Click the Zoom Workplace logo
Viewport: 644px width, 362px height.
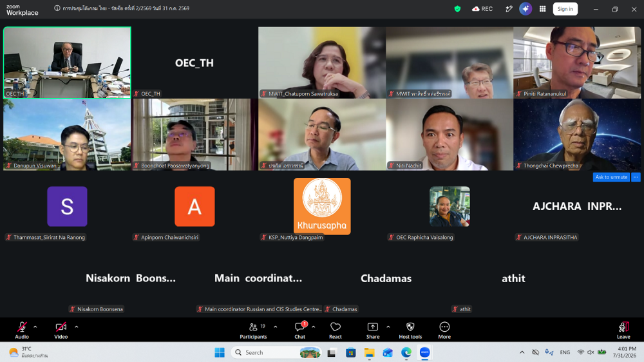(x=22, y=10)
